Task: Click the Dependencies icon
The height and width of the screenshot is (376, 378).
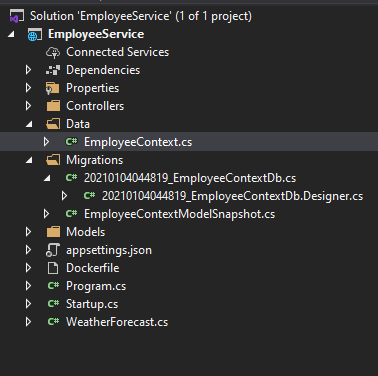Action: pyautogui.click(x=53, y=70)
